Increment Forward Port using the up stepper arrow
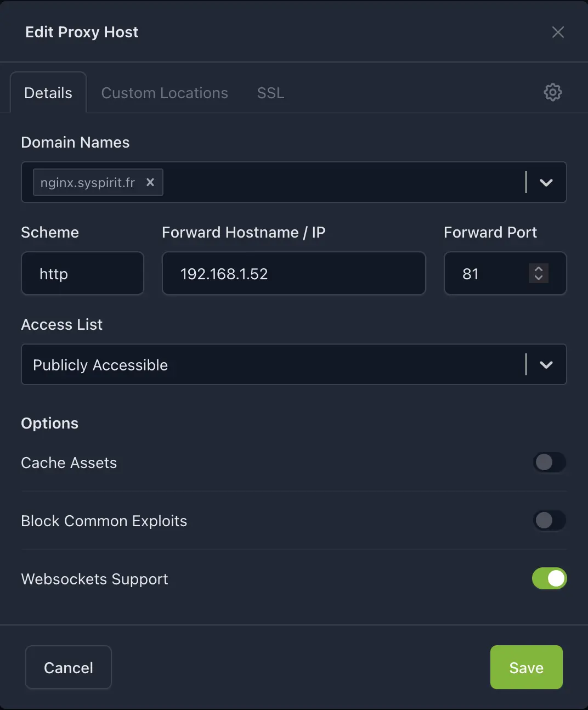Viewport: 588px width, 710px height. tap(539, 268)
